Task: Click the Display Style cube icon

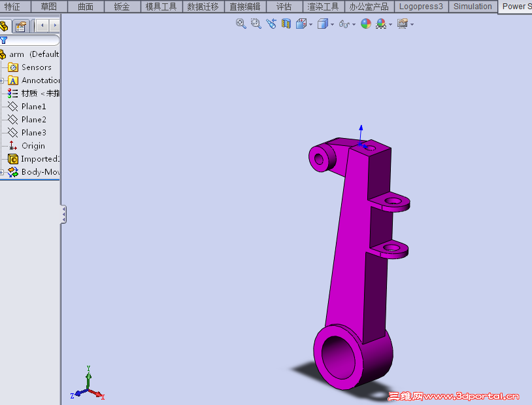Action: pos(323,24)
